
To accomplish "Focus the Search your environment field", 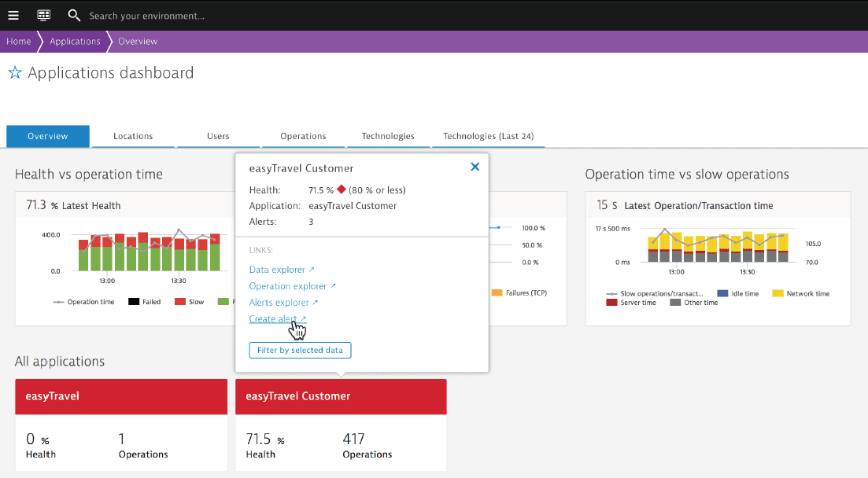I will pos(146,16).
